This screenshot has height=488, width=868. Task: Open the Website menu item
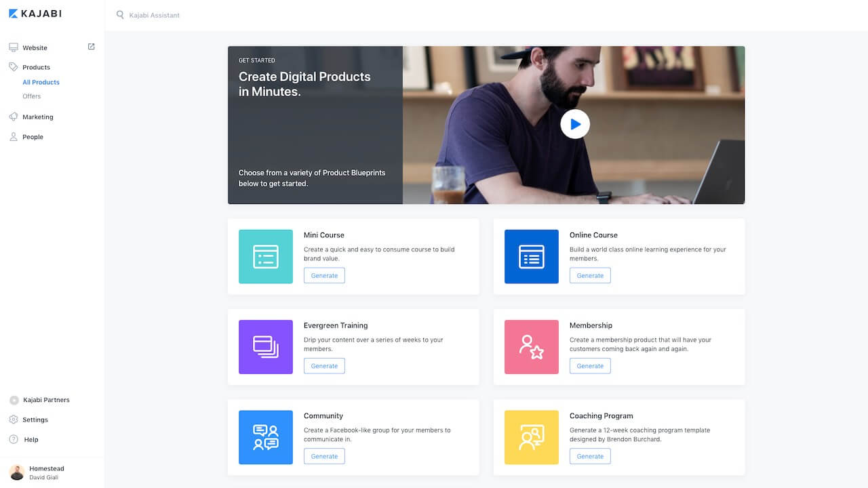(x=35, y=48)
